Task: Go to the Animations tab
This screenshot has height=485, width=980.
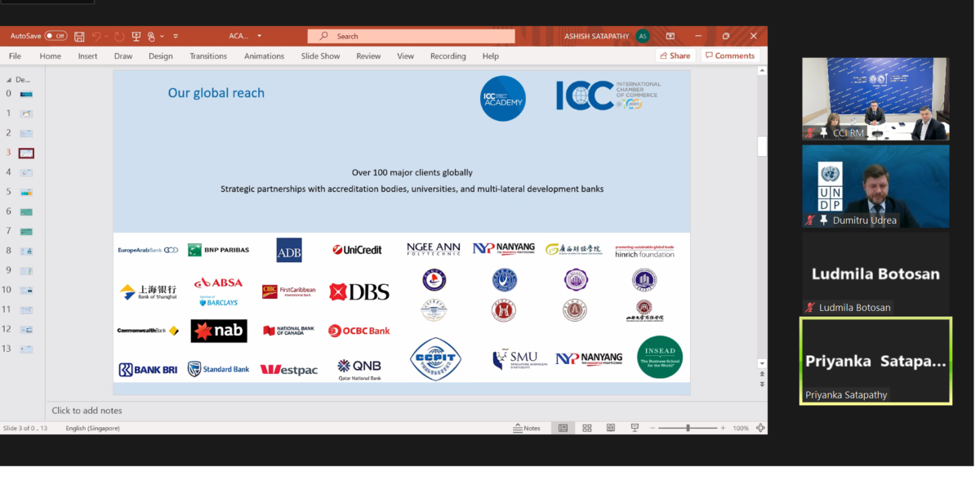Action: click(264, 56)
